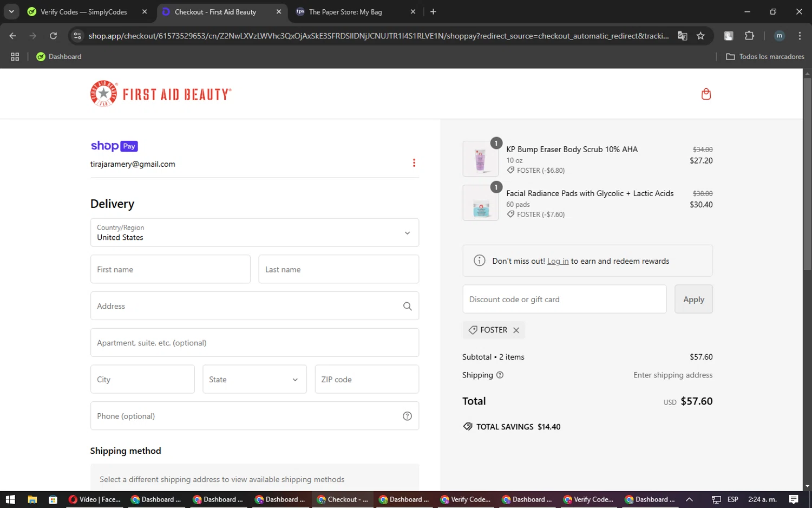Open the browser extensions puzzle icon
This screenshot has width=812, height=508.
click(749, 36)
